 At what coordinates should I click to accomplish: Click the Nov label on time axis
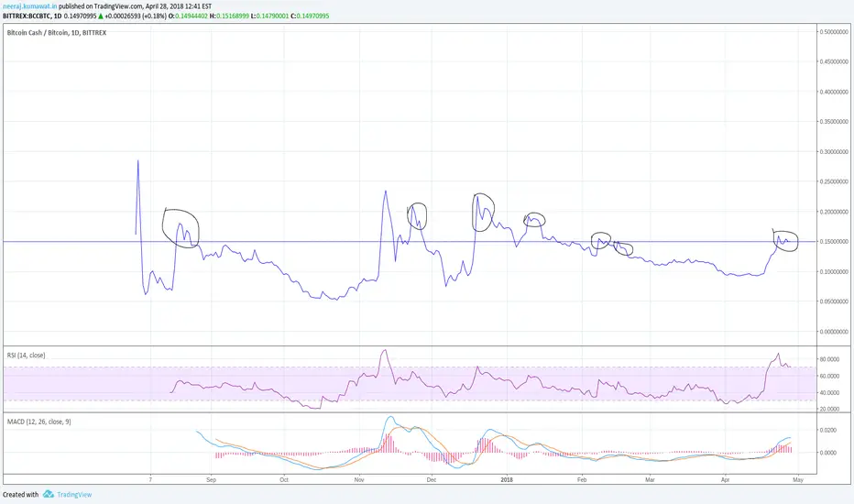click(359, 479)
